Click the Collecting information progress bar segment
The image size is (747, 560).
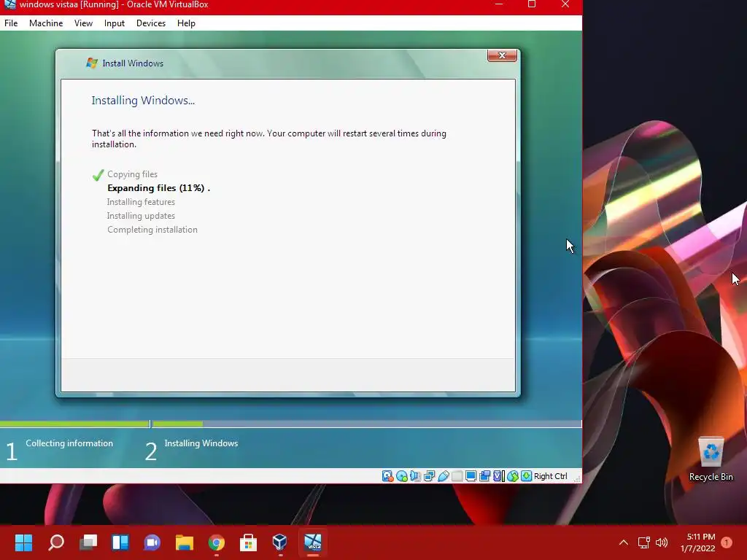click(74, 424)
